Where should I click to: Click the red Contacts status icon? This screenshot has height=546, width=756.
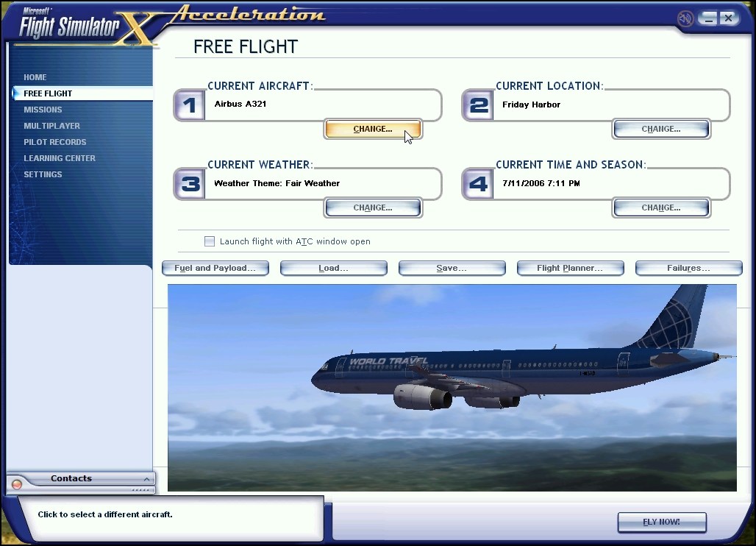coord(17,485)
